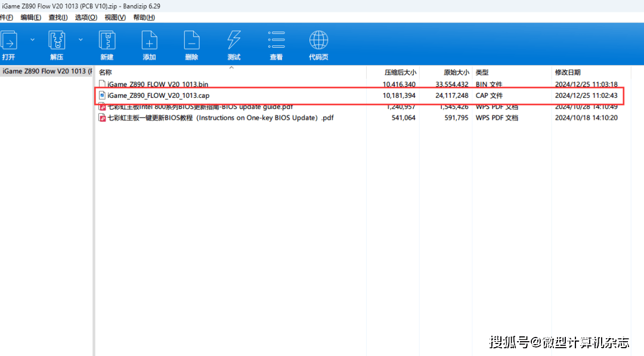The height and width of the screenshot is (356, 644).
Task: Click the .cap file's icon
Action: pyautogui.click(x=102, y=95)
